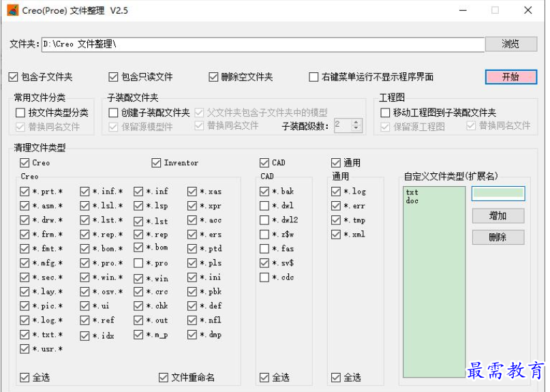Minimize the Creo 文件整理 window
The height and width of the screenshot is (392, 550).
[463, 10]
